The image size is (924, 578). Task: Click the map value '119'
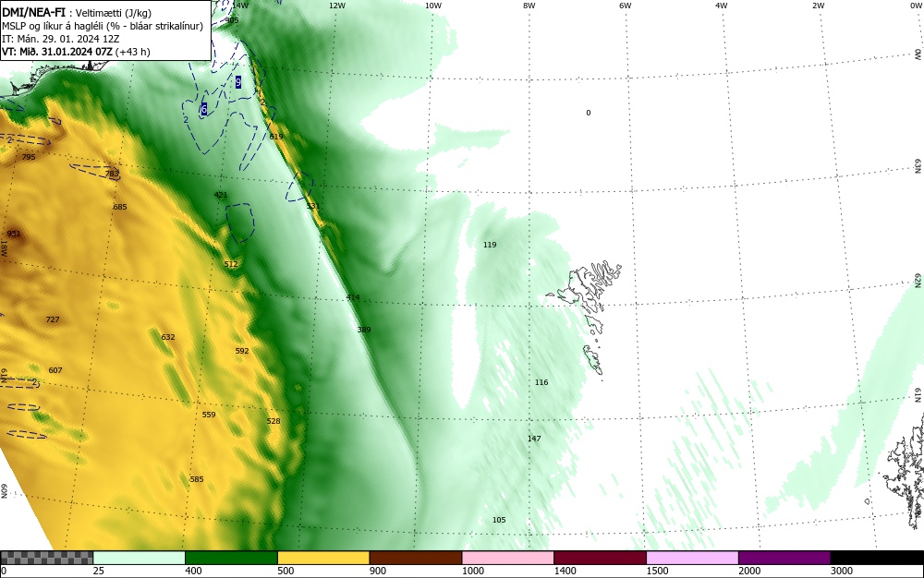[x=490, y=245]
